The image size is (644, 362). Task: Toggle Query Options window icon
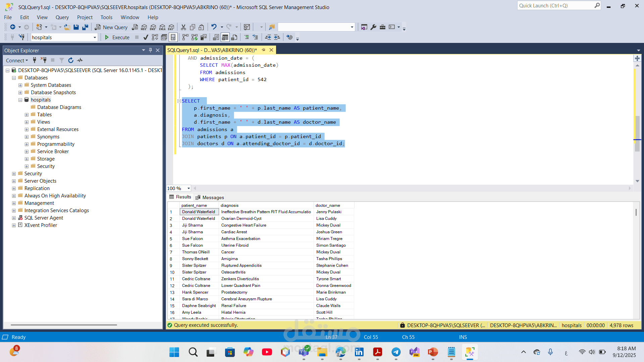164,37
